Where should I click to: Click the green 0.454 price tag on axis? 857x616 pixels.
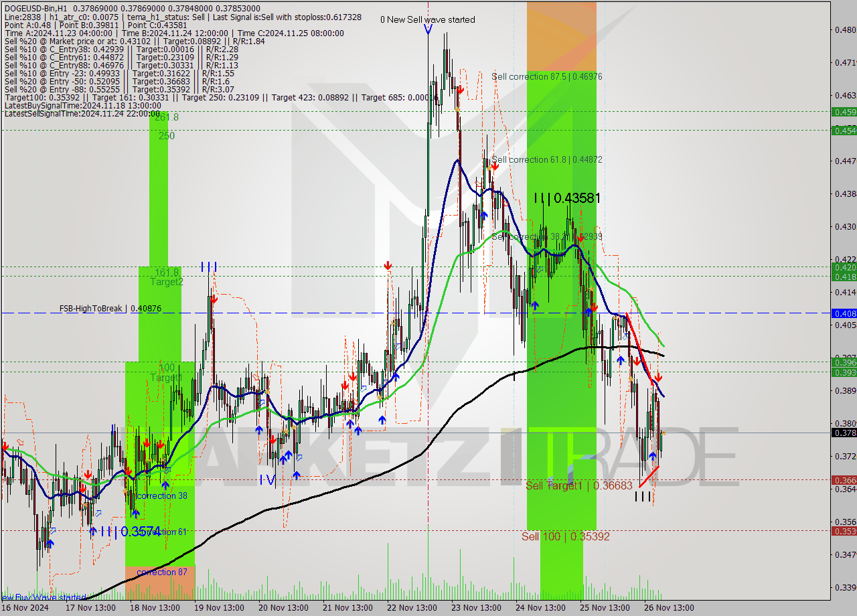pyautogui.click(x=844, y=131)
